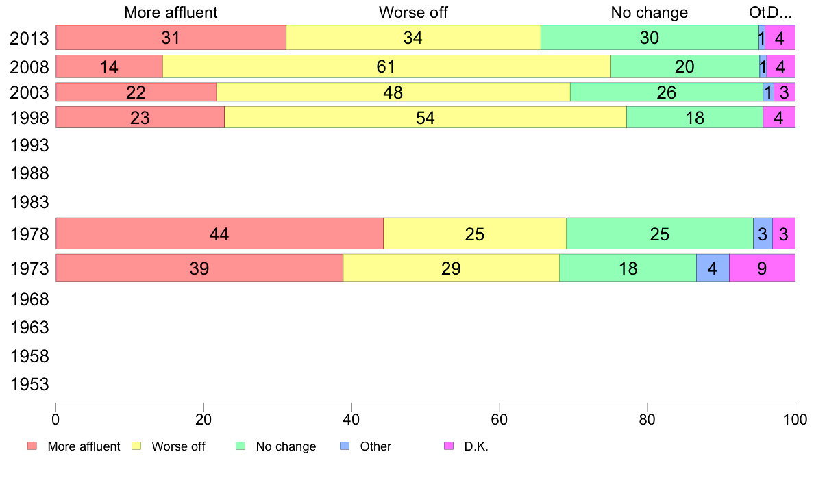Click the 2003 No change segment labeled 26
This screenshot has height=504, width=814.
[x=667, y=92]
